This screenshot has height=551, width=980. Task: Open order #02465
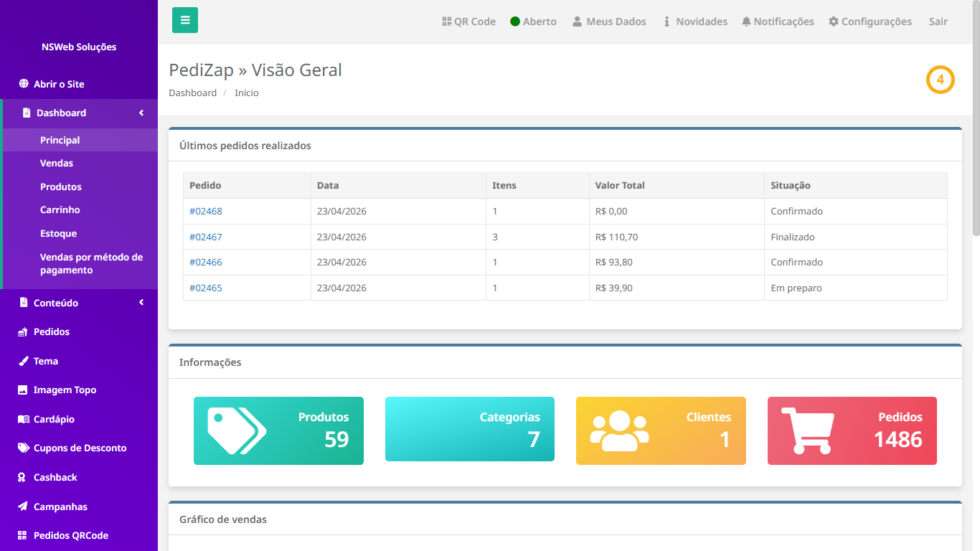[x=206, y=288]
